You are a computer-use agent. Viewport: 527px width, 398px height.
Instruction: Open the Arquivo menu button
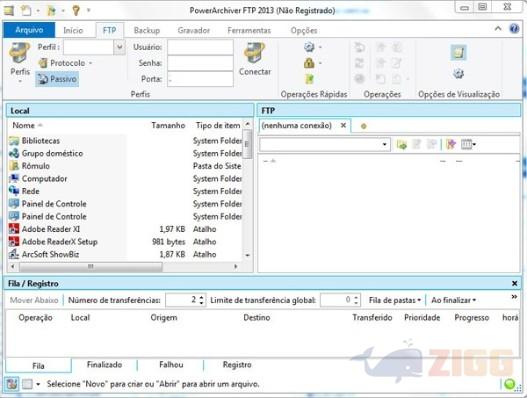pyautogui.click(x=29, y=30)
